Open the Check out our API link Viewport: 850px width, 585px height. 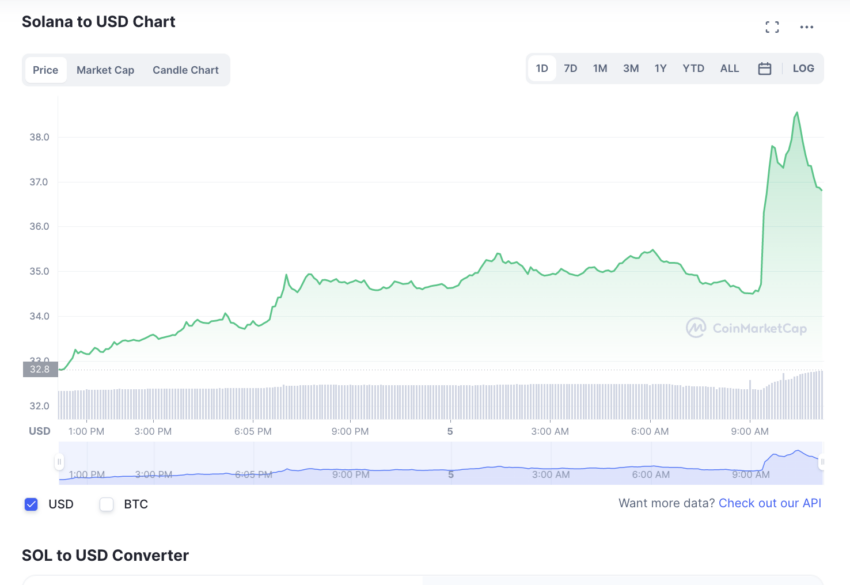click(770, 503)
